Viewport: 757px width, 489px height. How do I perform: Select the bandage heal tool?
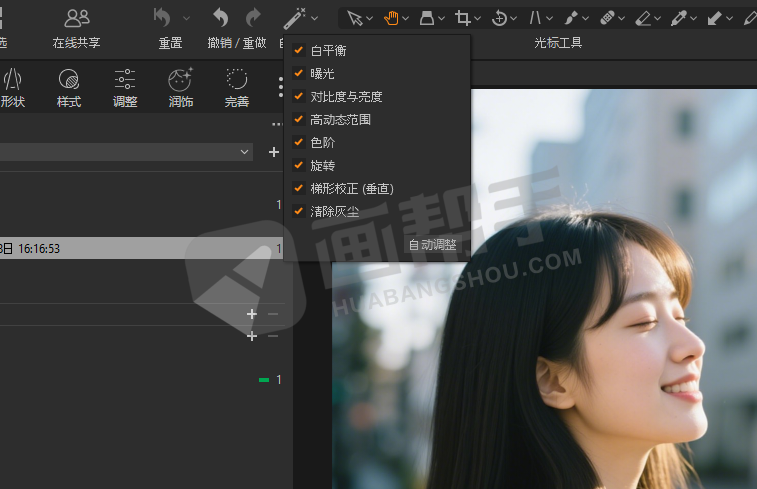pos(607,18)
